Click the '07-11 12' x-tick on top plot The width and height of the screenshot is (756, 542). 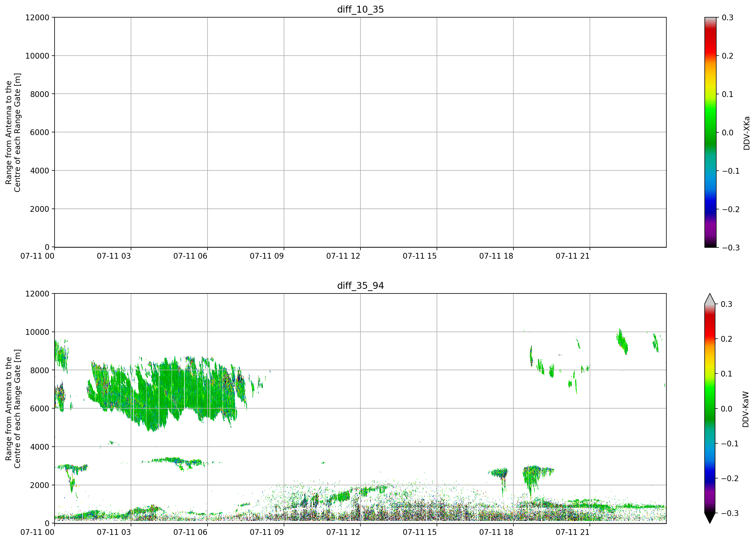pyautogui.click(x=343, y=256)
